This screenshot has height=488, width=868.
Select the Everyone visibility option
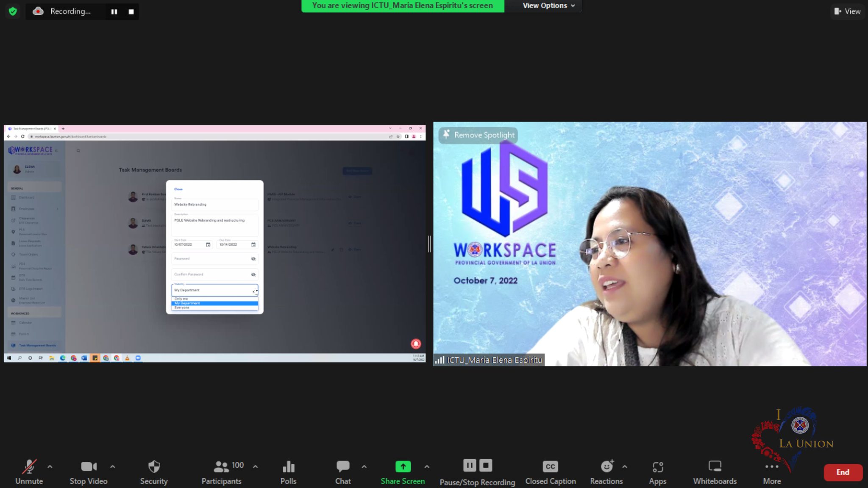click(214, 308)
